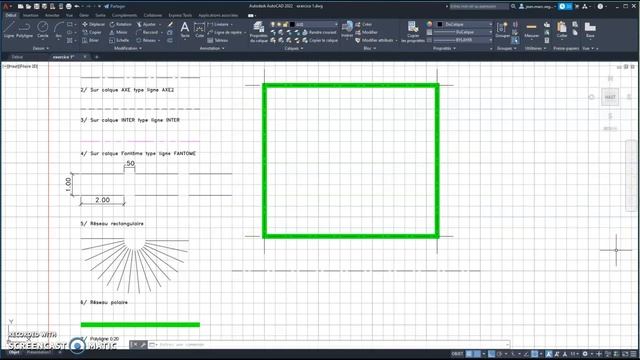Image resolution: width=640 pixels, height=360 pixels.
Task: Click the Etirer (stretch) tool
Action: click(91, 40)
